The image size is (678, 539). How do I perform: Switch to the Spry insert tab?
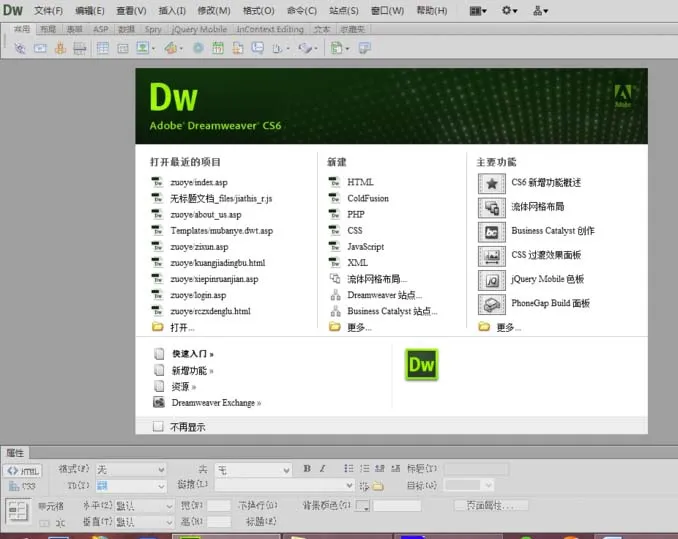tap(153, 29)
